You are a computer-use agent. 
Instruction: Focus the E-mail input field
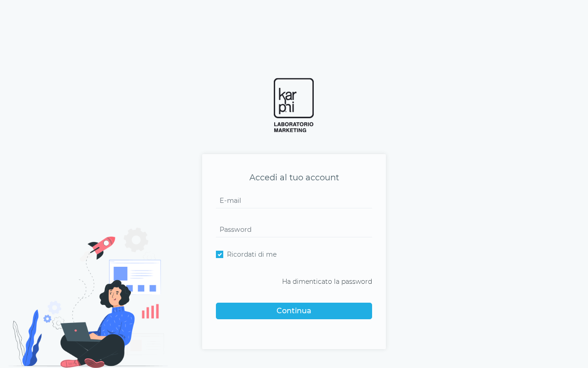[294, 201]
